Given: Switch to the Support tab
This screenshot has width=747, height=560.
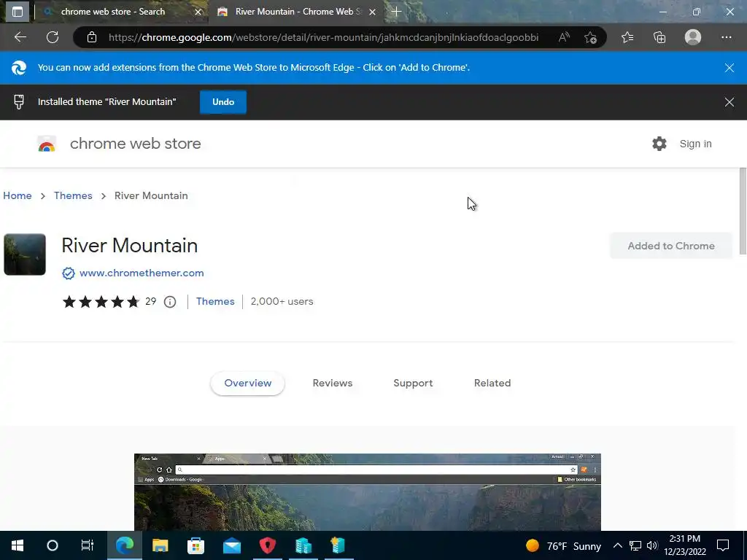Looking at the screenshot, I should (413, 384).
